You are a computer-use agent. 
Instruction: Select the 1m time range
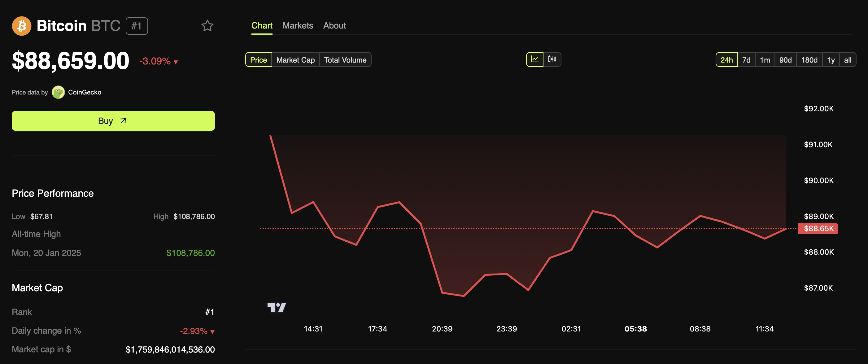[765, 60]
